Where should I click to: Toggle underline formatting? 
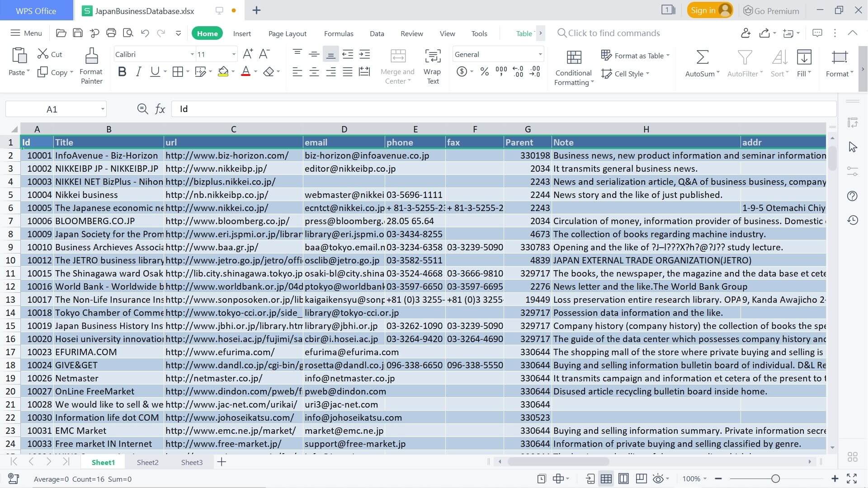pos(154,71)
